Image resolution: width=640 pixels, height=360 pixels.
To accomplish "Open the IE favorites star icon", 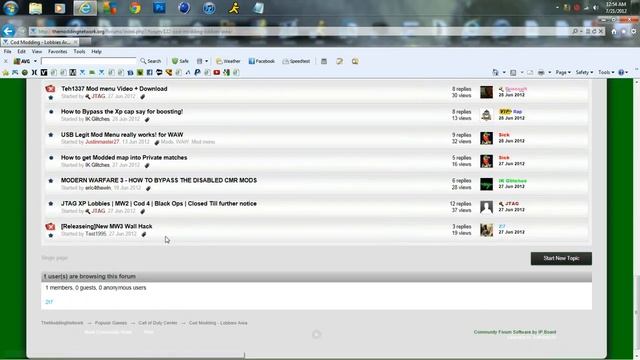I will point(624,31).
